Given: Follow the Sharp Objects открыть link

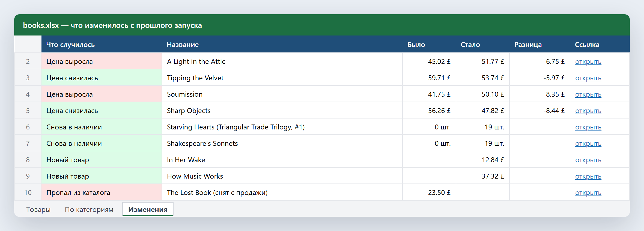Looking at the screenshot, I should (588, 111).
